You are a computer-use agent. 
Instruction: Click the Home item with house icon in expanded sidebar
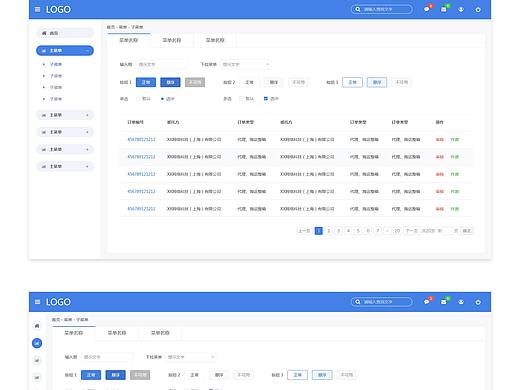(x=65, y=33)
